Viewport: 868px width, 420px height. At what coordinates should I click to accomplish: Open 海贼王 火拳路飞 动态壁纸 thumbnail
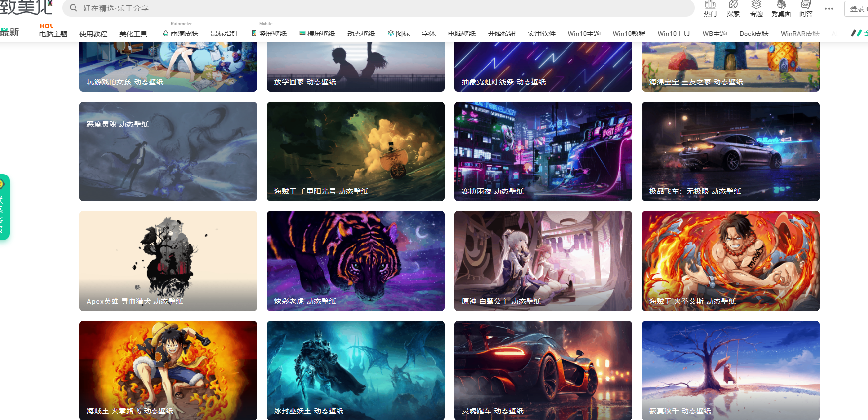pos(168,370)
